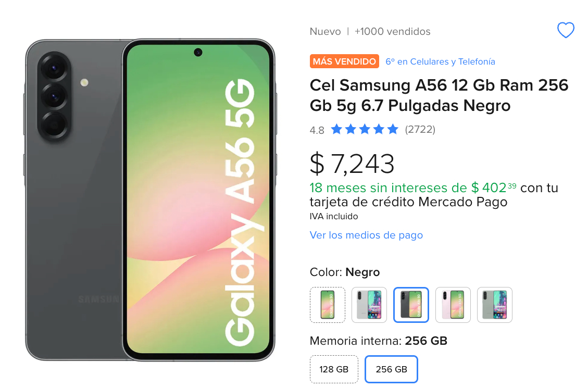Click the star rating icons

click(x=365, y=129)
